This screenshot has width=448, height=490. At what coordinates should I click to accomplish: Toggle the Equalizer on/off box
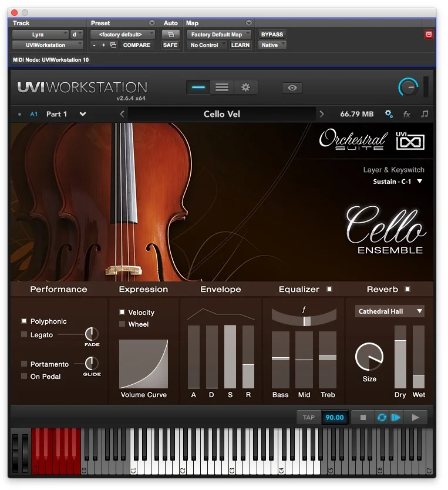tap(329, 289)
